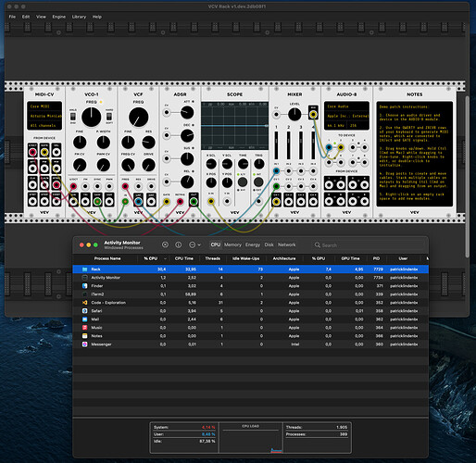Open the AUDIO-8 256 block size selector
476x463 pixels.
[x=358, y=126]
